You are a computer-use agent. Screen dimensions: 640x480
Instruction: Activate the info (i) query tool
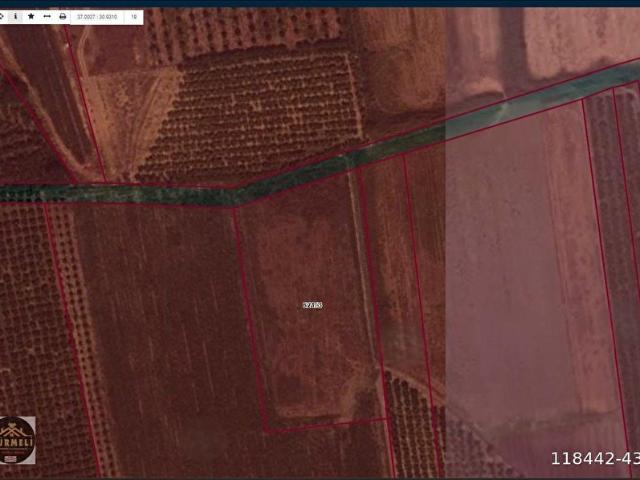point(16,16)
